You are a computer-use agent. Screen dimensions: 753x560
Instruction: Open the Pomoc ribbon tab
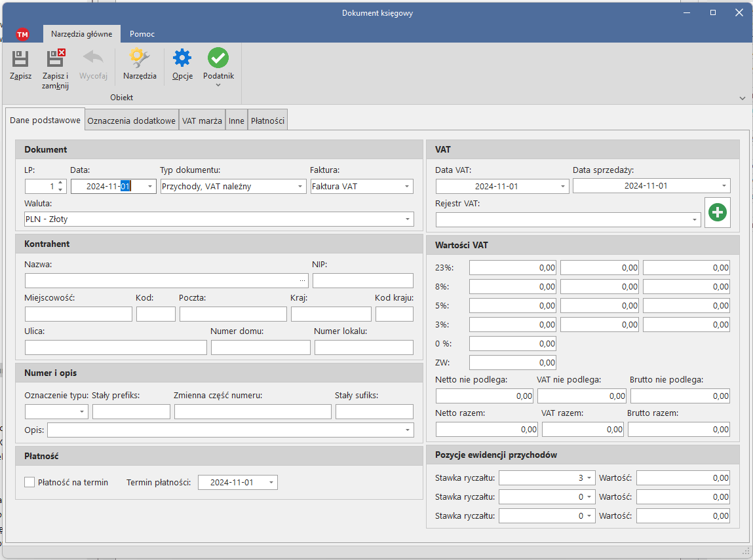142,34
